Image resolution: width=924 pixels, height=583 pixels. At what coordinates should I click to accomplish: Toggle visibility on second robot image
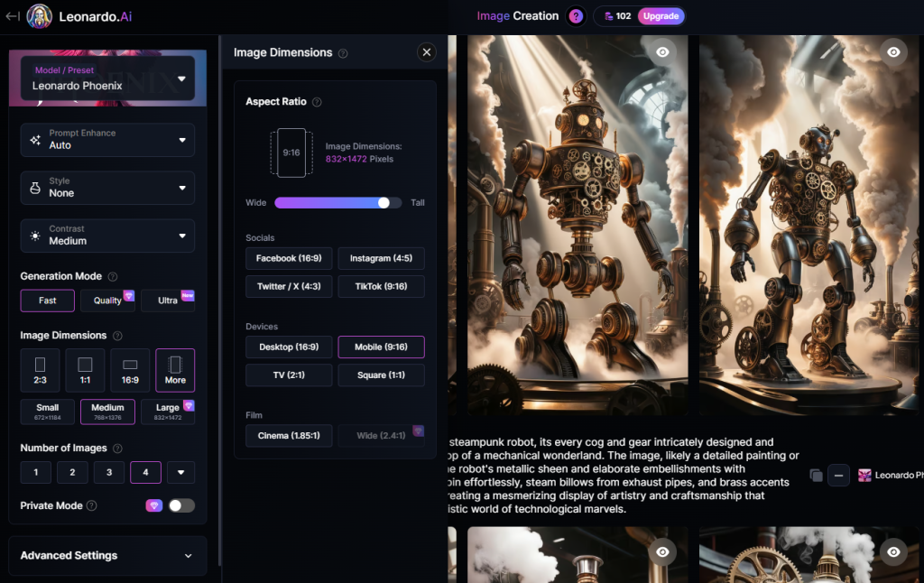point(893,52)
